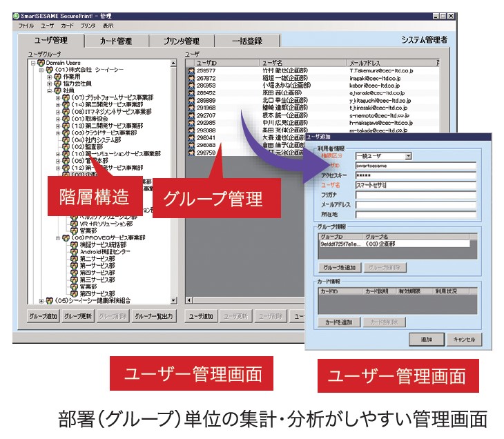Click the グループ更新 button
The width and height of the screenshot is (504, 439).
tap(78, 317)
